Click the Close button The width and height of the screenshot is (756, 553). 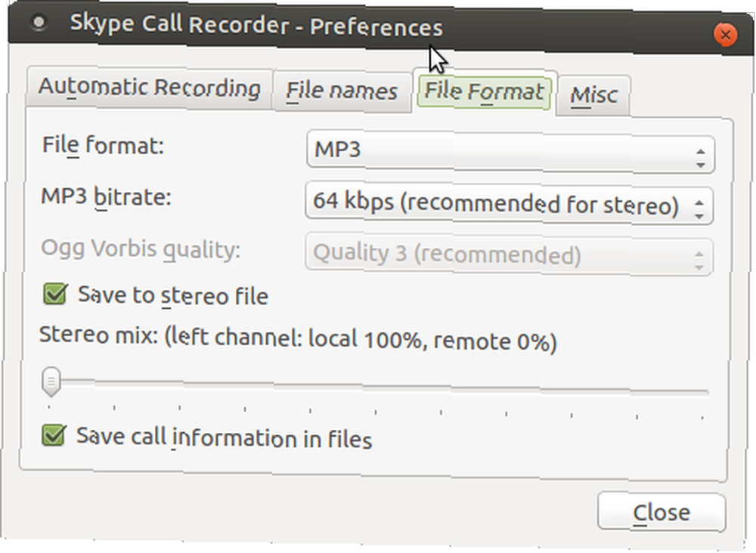(661, 512)
